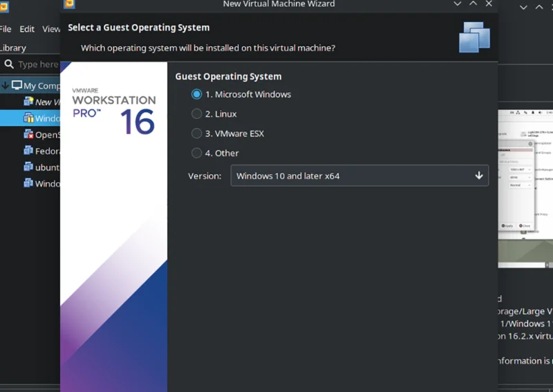Image resolution: width=553 pixels, height=392 pixels.
Task: Select the last Windows VM entry in library
Action: click(41, 183)
